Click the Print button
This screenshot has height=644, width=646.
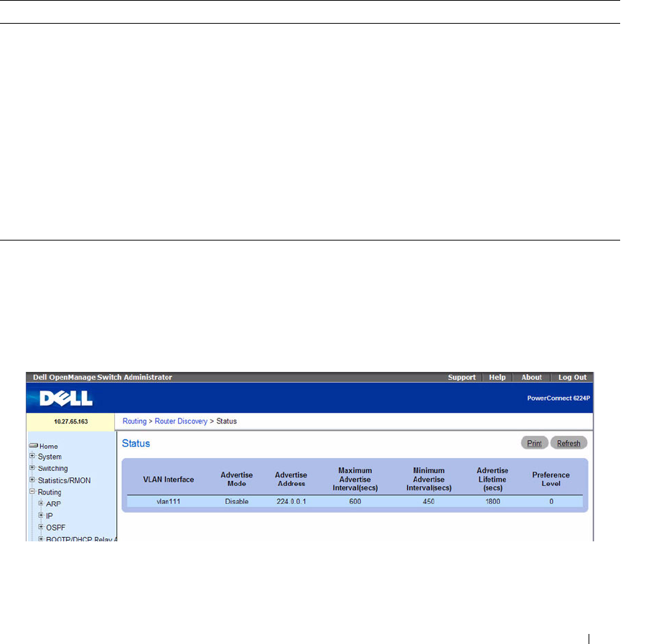click(x=534, y=443)
